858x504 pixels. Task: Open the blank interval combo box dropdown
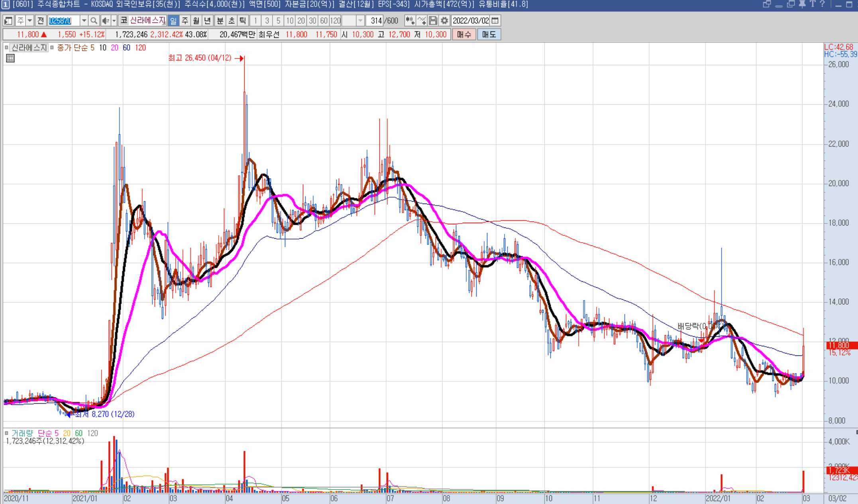(360, 21)
